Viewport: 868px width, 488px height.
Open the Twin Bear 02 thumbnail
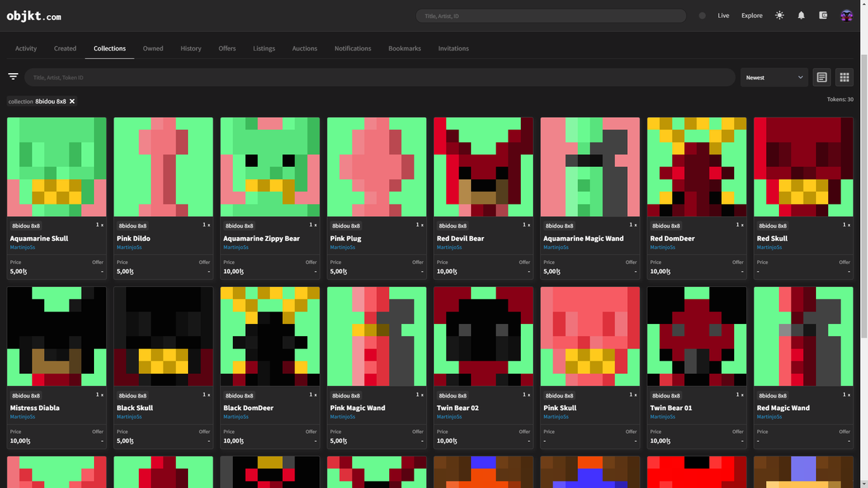click(483, 336)
